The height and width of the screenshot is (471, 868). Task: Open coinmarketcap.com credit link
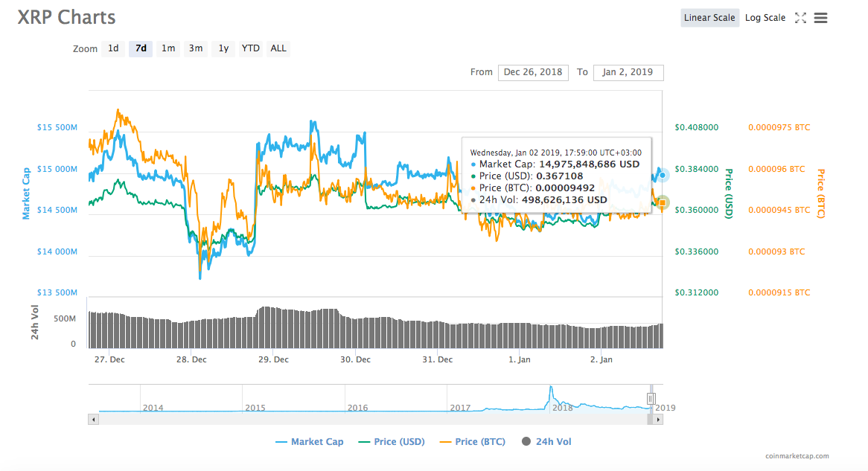[797, 456]
